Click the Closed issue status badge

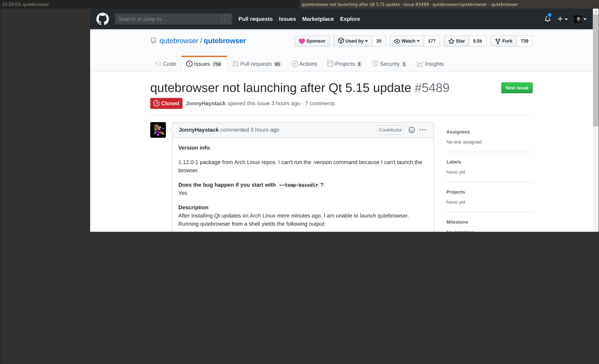pos(166,103)
